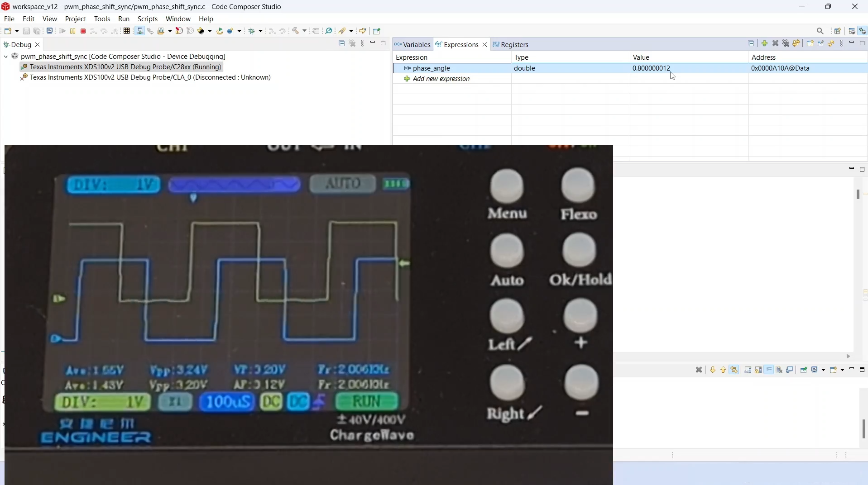Click the search magnifier icon in toolbar

click(x=820, y=31)
